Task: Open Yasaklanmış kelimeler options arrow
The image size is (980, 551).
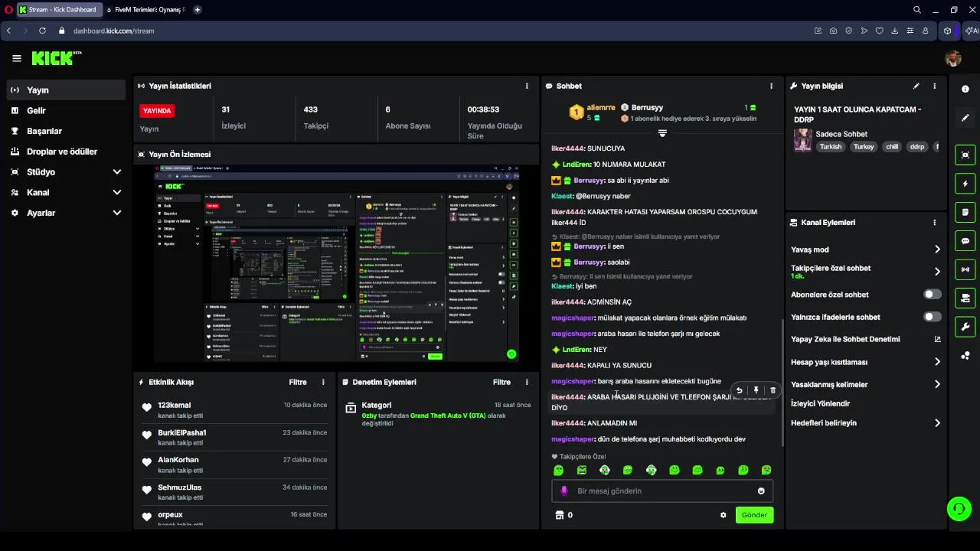Action: pos(937,384)
